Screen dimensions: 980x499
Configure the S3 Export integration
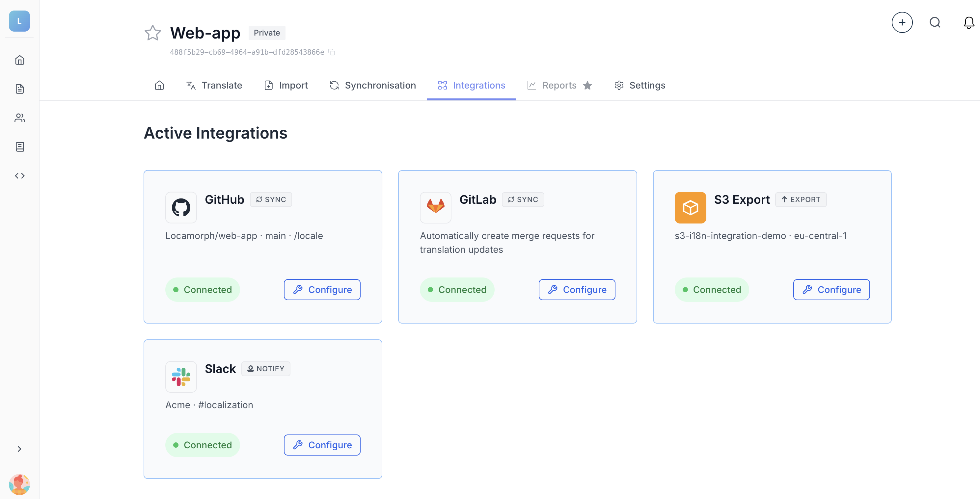(x=831, y=289)
